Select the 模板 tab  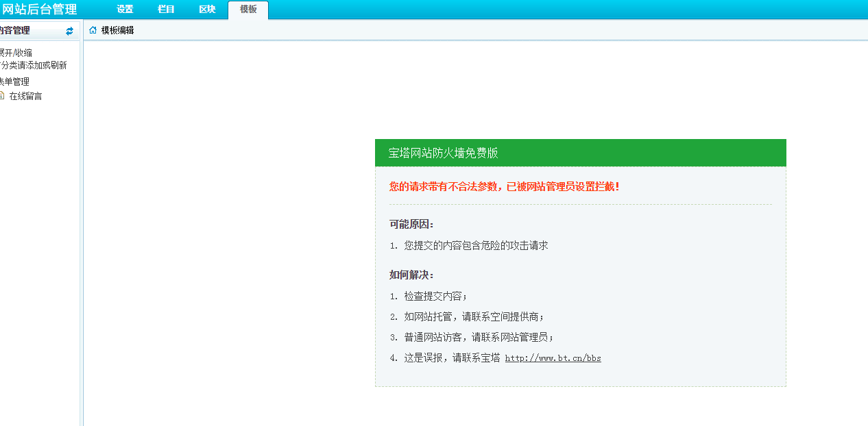pyautogui.click(x=248, y=10)
